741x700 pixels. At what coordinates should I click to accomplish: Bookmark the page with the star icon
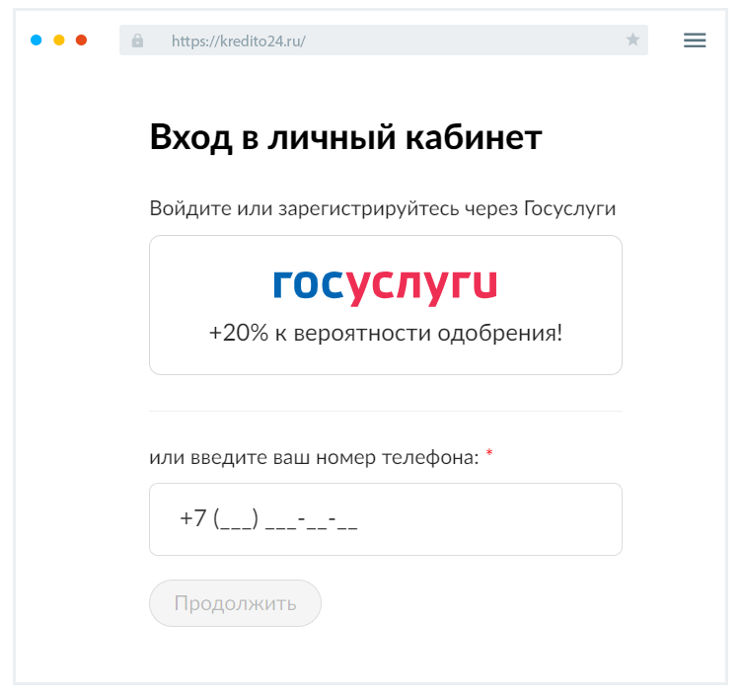[632, 40]
